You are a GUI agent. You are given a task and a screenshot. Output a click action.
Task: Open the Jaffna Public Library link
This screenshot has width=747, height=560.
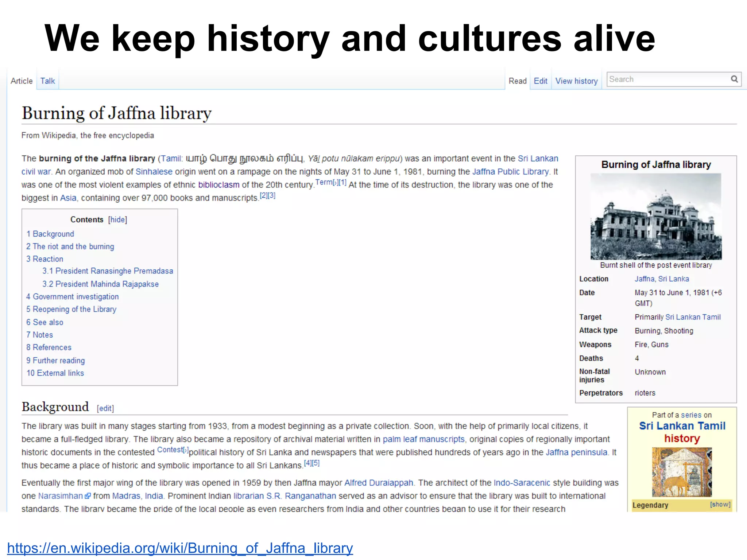510,172
